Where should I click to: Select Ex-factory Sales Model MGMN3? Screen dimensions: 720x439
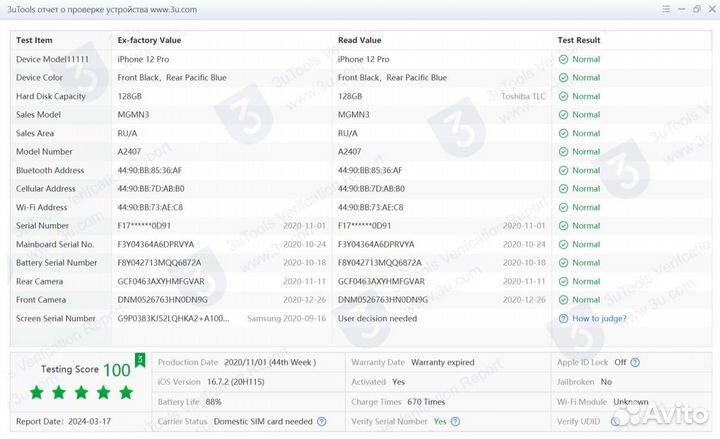coord(133,115)
